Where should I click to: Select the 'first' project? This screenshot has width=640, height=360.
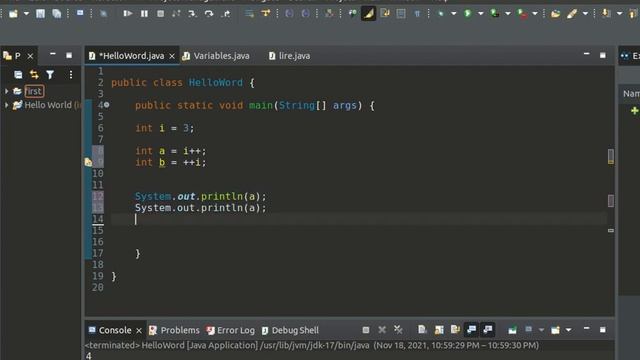[33, 91]
